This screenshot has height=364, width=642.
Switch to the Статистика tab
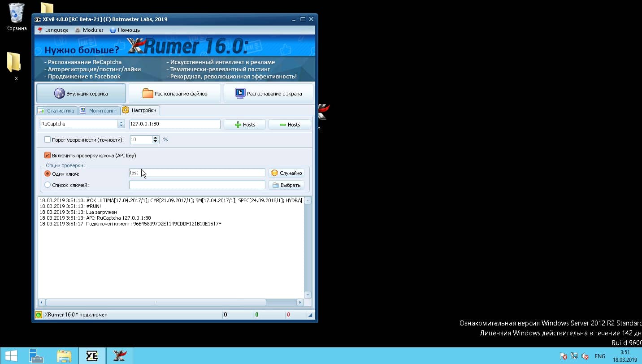pyautogui.click(x=56, y=110)
